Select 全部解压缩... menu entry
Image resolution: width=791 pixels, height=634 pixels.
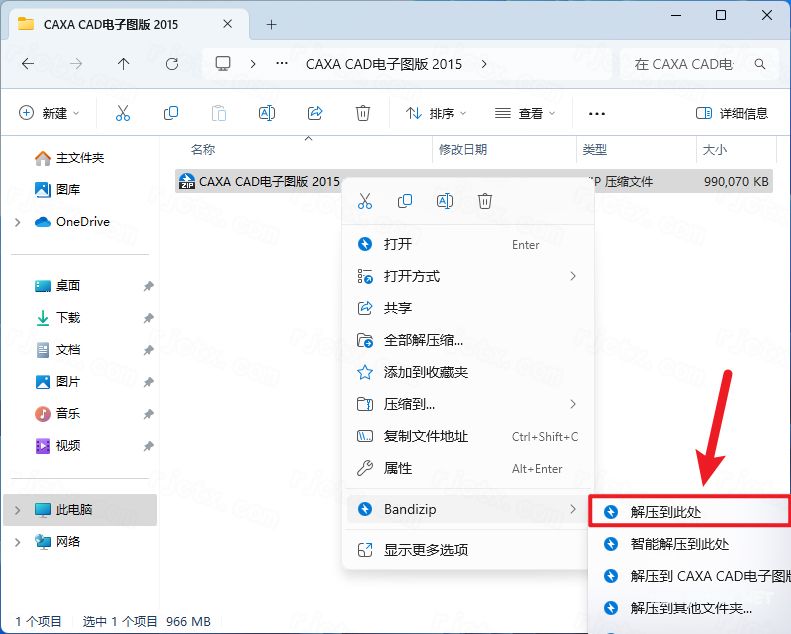pos(468,340)
